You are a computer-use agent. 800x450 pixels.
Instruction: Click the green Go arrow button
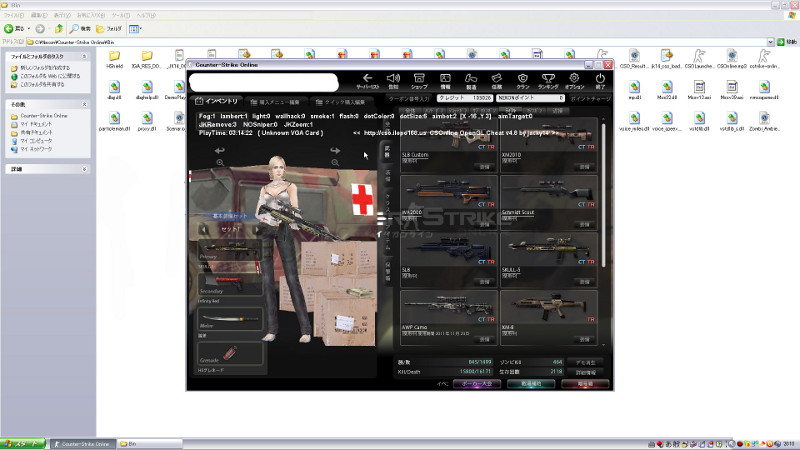pyautogui.click(x=781, y=42)
